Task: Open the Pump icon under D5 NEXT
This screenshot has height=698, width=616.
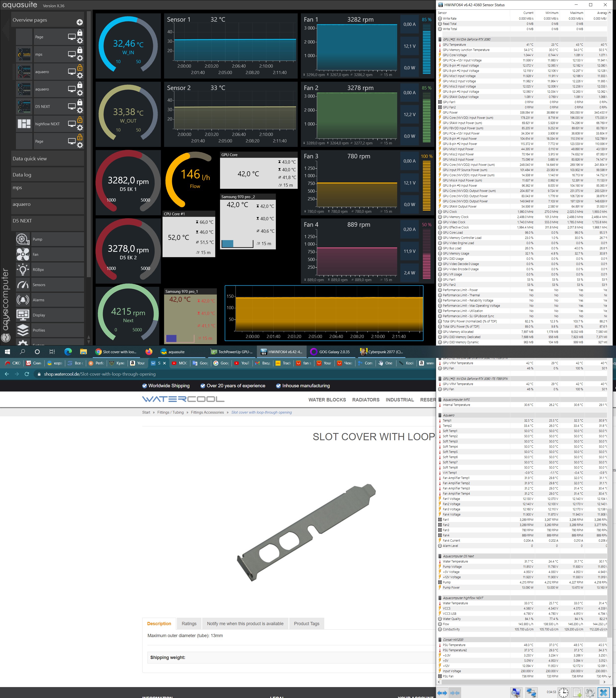Action: [x=23, y=239]
